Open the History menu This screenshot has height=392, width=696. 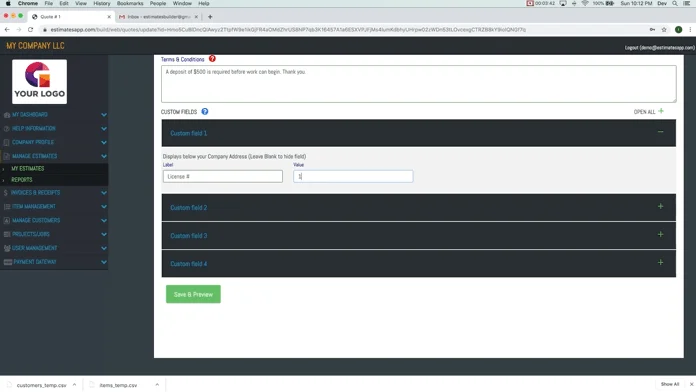(x=102, y=3)
